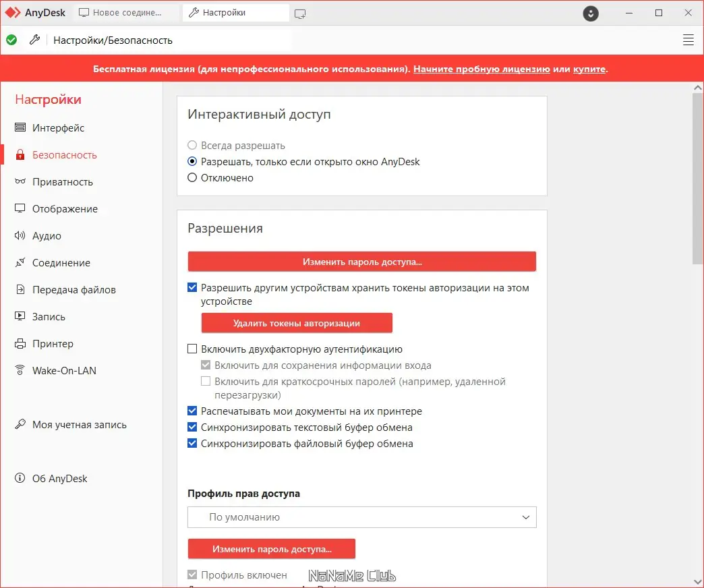
Task: Open Запись settings section
Action: (49, 316)
